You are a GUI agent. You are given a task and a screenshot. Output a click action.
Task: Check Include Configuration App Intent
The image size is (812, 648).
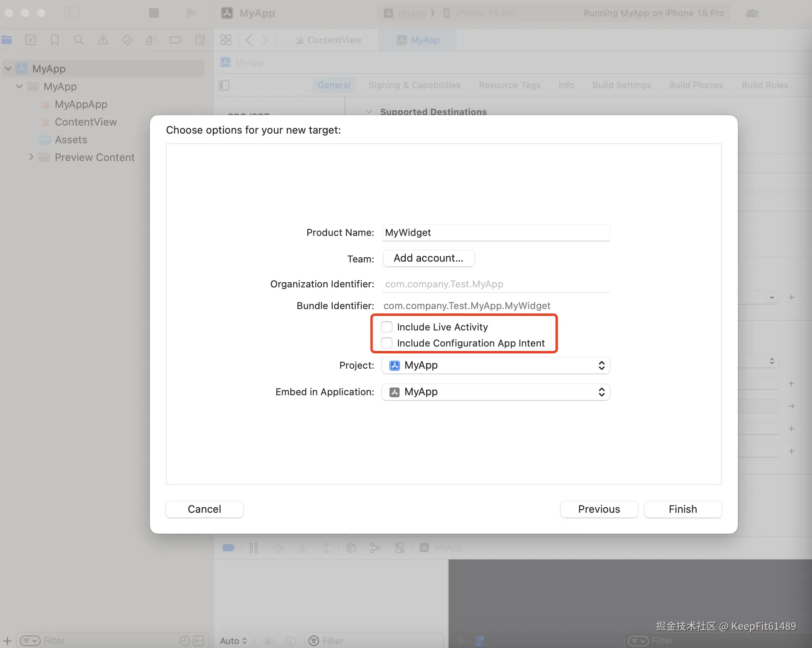[387, 343]
